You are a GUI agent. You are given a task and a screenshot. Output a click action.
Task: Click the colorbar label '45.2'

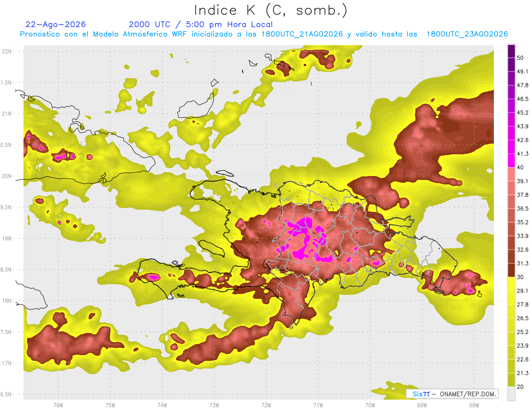point(523,113)
